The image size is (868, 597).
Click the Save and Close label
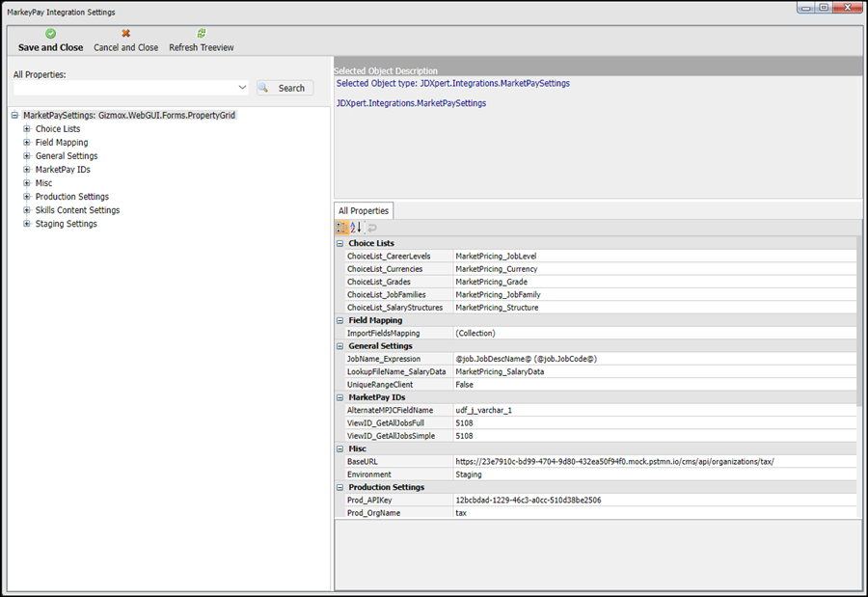pos(50,47)
